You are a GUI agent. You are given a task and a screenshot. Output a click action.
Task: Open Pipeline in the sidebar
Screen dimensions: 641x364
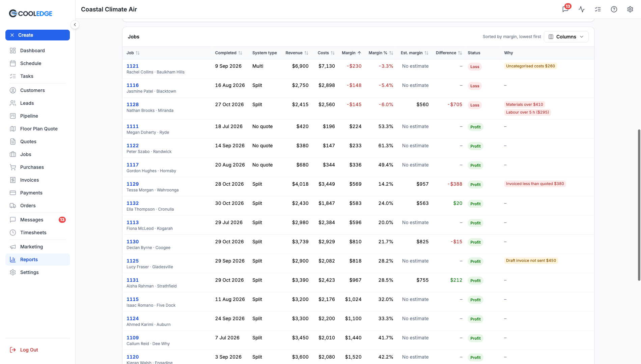(x=37, y=116)
